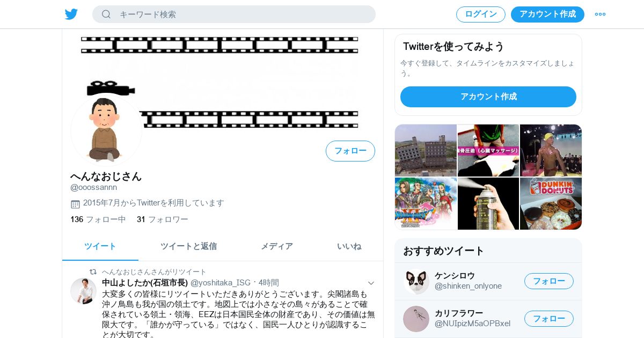
Task: Click the large アカウント作成 sidebar button
Action: coord(488,97)
